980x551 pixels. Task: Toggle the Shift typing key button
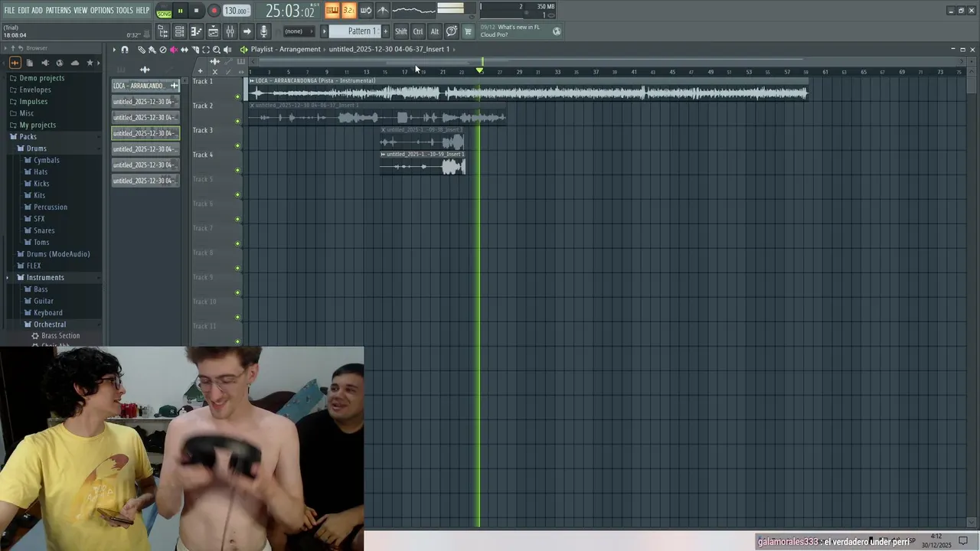[x=400, y=31]
